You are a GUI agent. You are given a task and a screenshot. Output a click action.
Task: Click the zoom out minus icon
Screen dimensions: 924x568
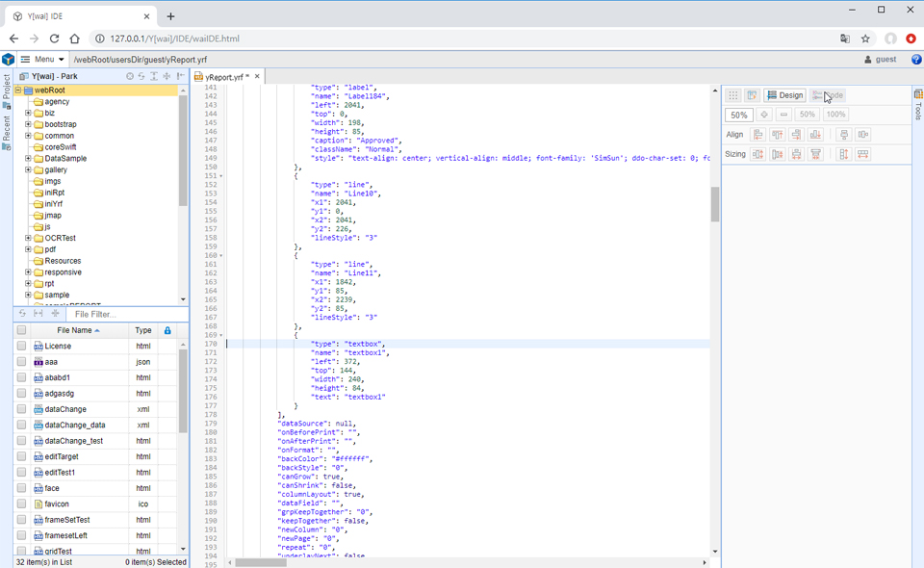tap(783, 115)
